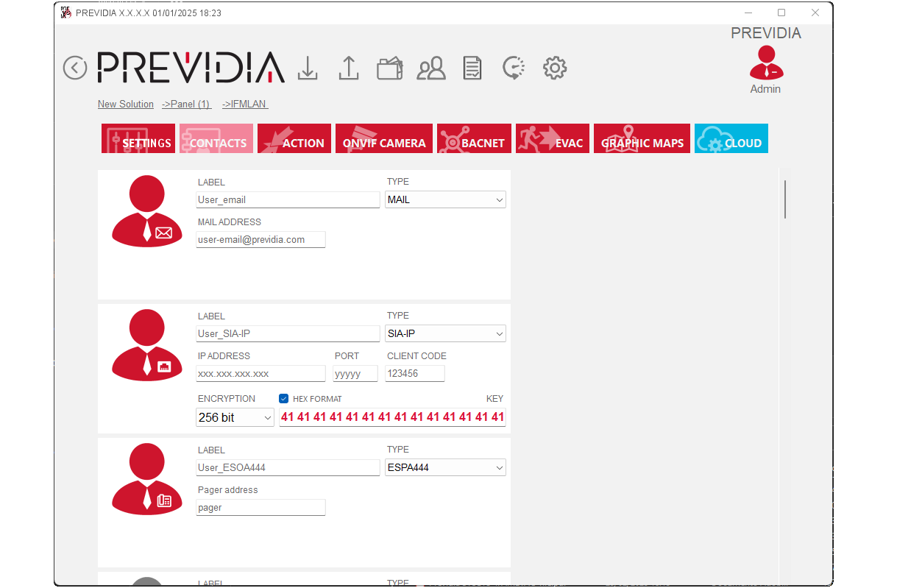
Task: Click the Admin user avatar
Action: point(766,63)
